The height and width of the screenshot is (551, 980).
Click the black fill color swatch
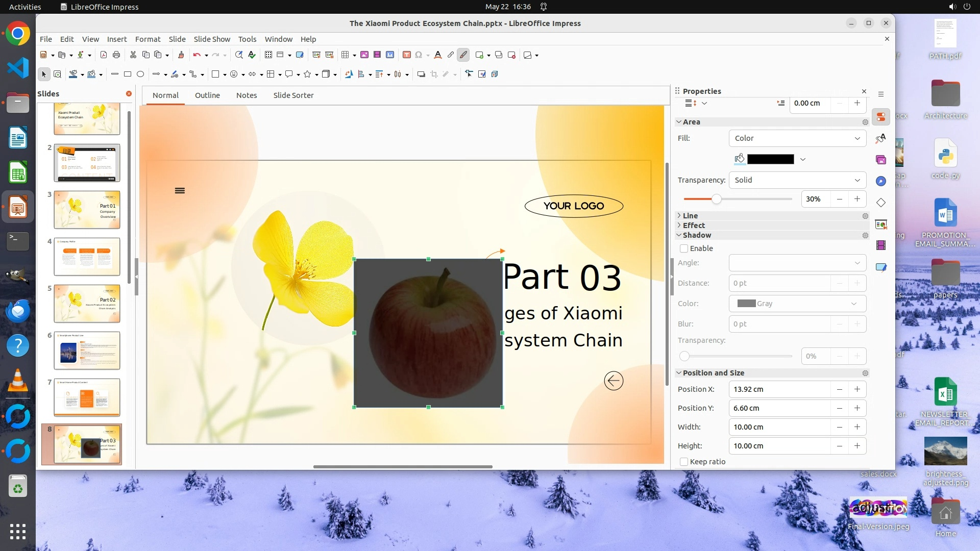(x=770, y=159)
